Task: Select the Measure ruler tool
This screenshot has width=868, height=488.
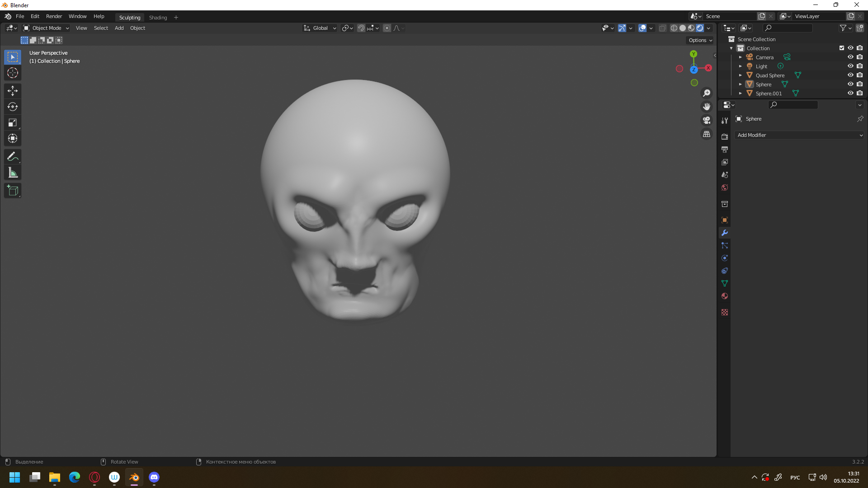Action: point(13,173)
